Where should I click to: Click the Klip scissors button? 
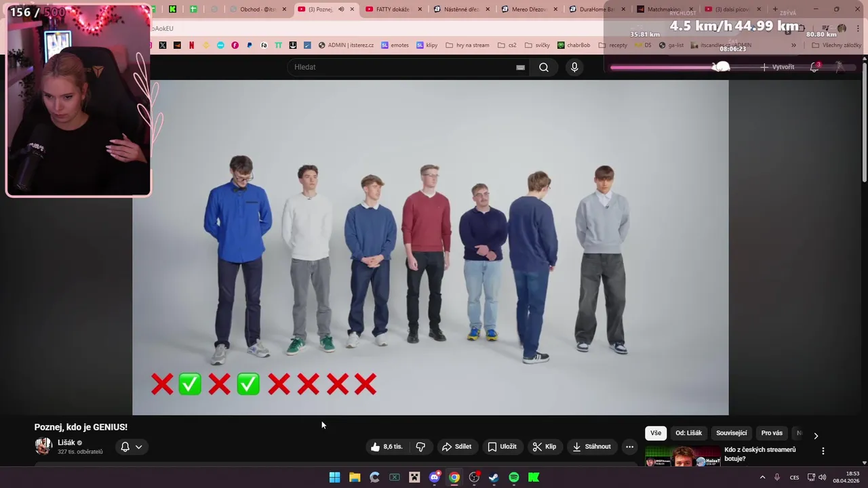click(x=545, y=447)
